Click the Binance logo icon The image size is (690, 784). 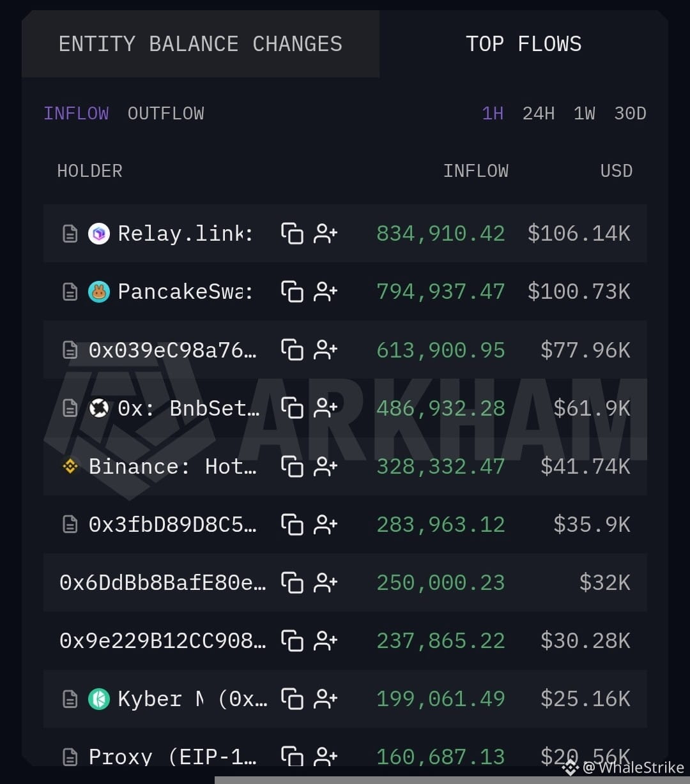[x=70, y=467]
